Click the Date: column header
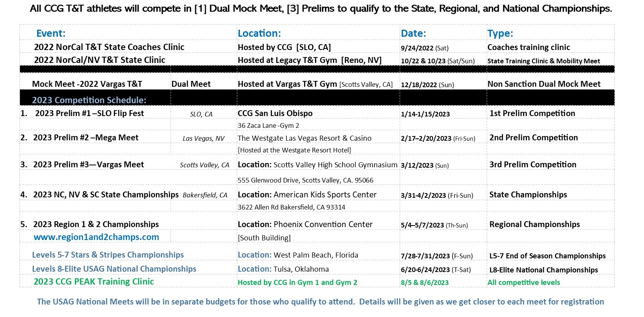Image resolution: width=644 pixels, height=317 pixels. coord(413,34)
